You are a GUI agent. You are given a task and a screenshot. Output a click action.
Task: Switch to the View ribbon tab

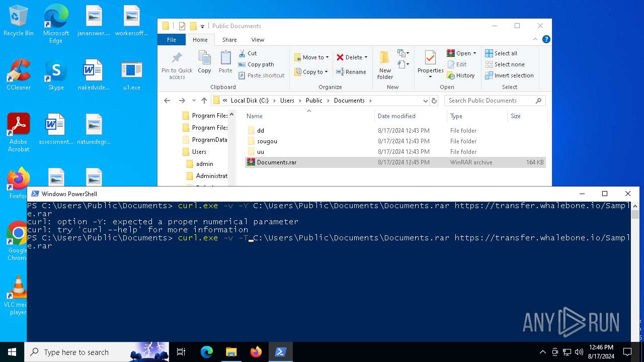point(258,40)
